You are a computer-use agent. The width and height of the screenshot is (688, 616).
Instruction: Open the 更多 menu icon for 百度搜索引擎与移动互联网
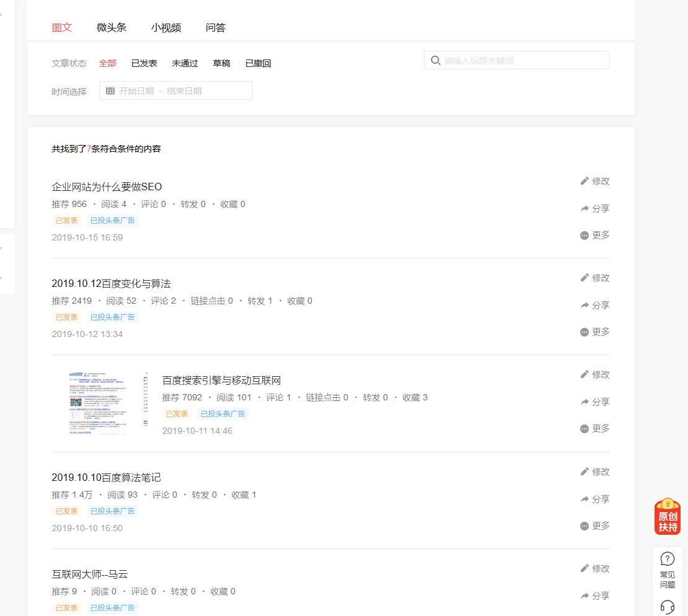pyautogui.click(x=583, y=428)
